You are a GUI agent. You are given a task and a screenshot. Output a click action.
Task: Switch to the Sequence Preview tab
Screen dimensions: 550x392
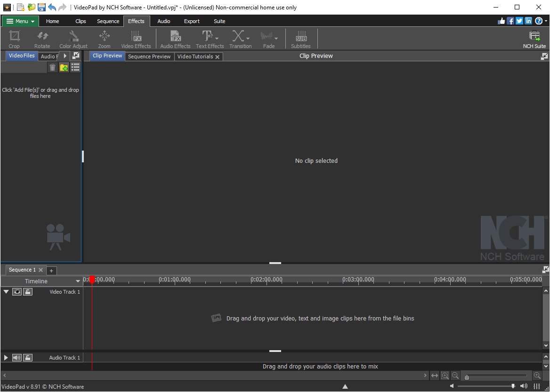click(x=149, y=56)
